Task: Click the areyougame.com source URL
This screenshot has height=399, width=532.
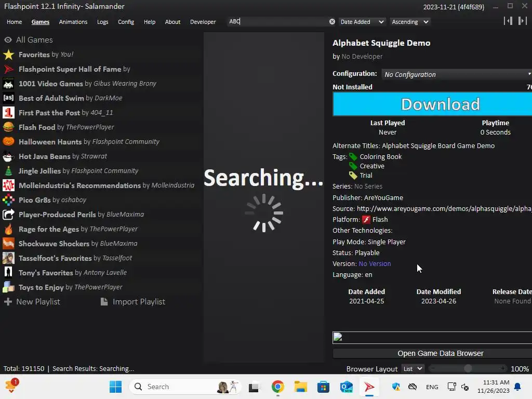Action: coord(444,209)
